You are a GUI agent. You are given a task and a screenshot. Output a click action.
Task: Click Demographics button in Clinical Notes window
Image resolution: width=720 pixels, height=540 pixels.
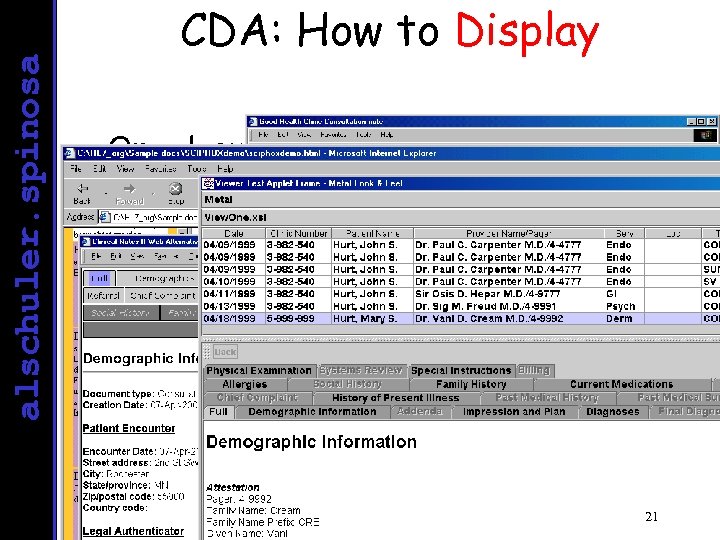pos(162,278)
